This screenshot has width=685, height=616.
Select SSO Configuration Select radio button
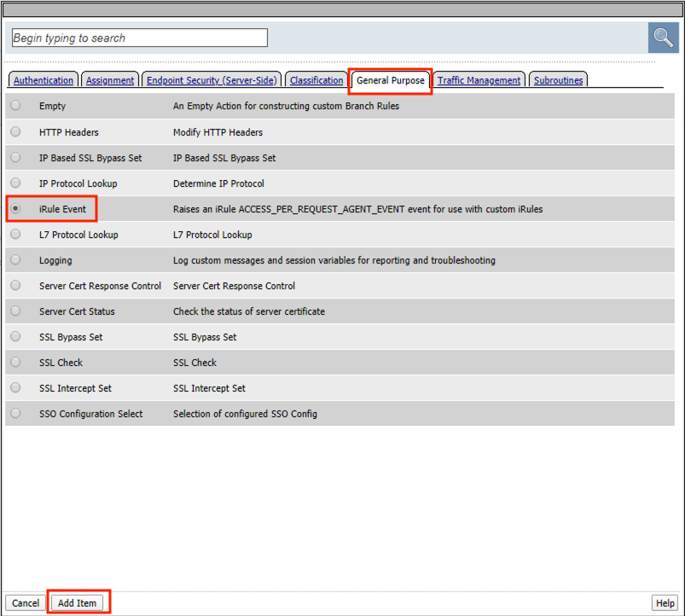pyautogui.click(x=15, y=413)
